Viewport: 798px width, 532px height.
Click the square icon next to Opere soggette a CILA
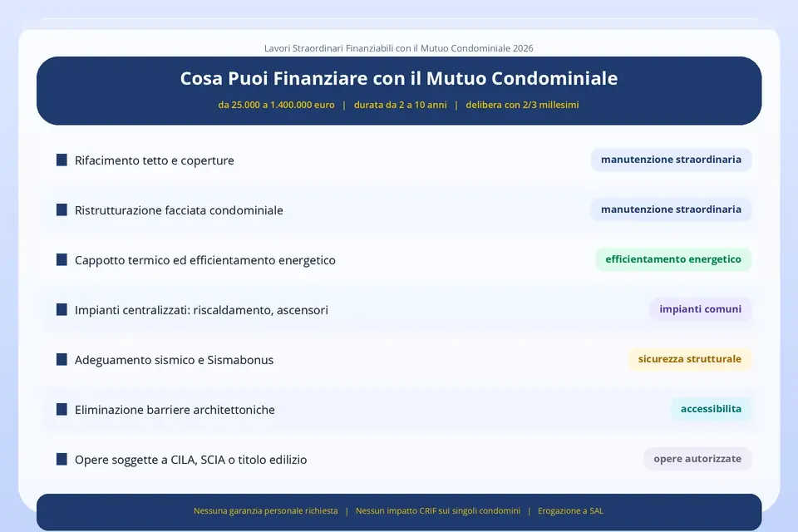(x=62, y=459)
